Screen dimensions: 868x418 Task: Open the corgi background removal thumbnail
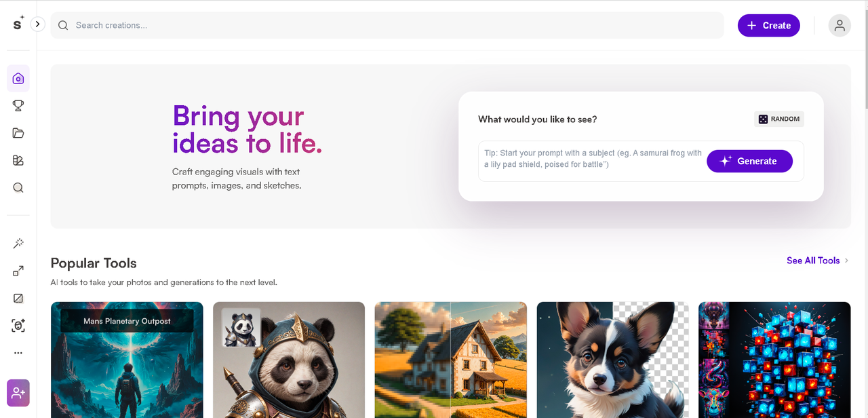[613, 360]
